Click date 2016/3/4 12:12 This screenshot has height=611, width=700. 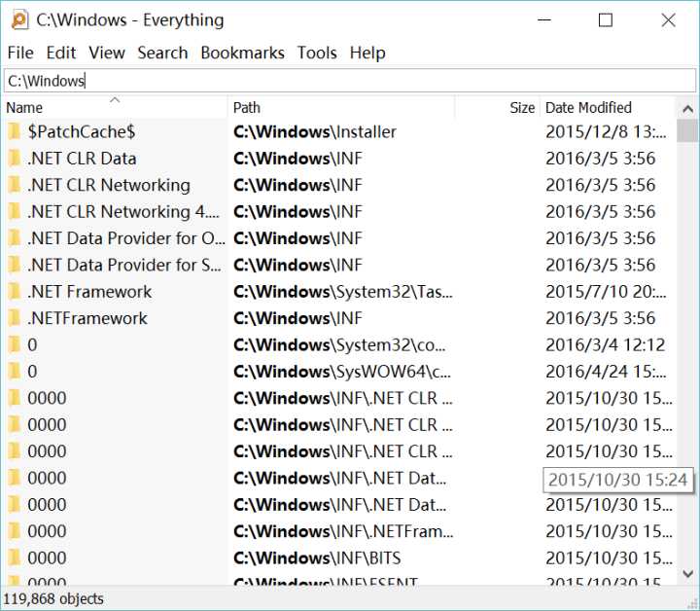[606, 344]
